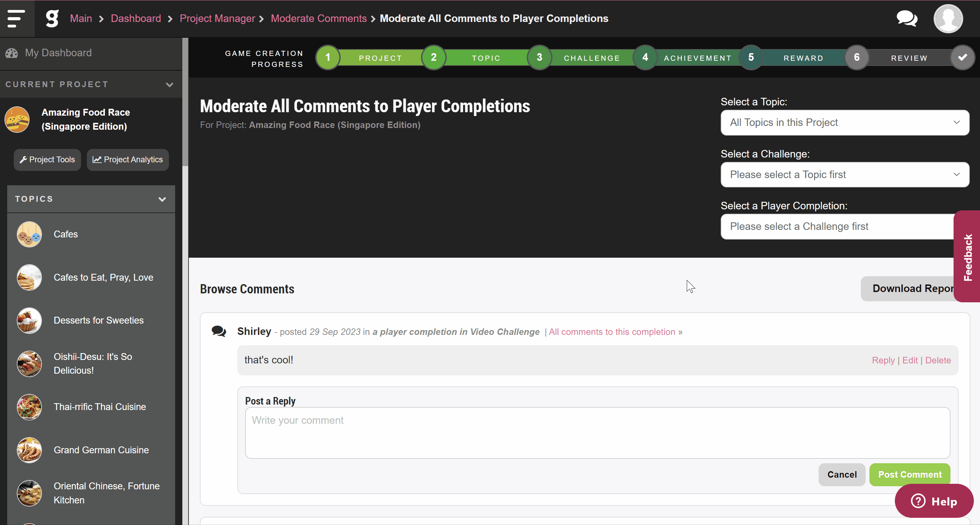The image size is (980, 525).
Task: Select the ACHIEVEMENT progress step label
Action: click(x=698, y=58)
